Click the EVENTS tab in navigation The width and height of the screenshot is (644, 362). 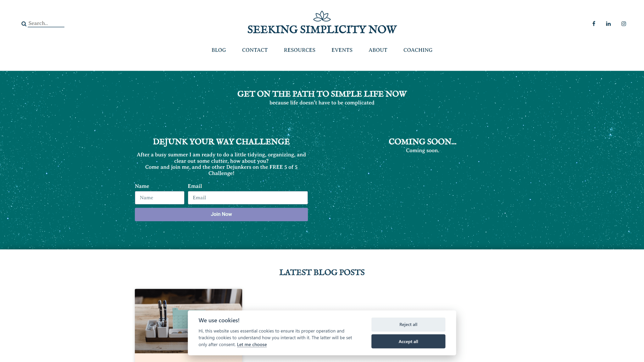[x=342, y=50]
